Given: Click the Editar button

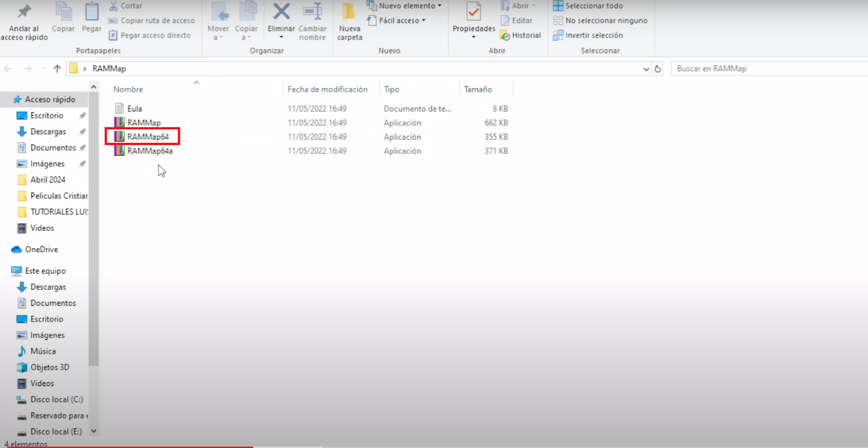Looking at the screenshot, I should (516, 21).
